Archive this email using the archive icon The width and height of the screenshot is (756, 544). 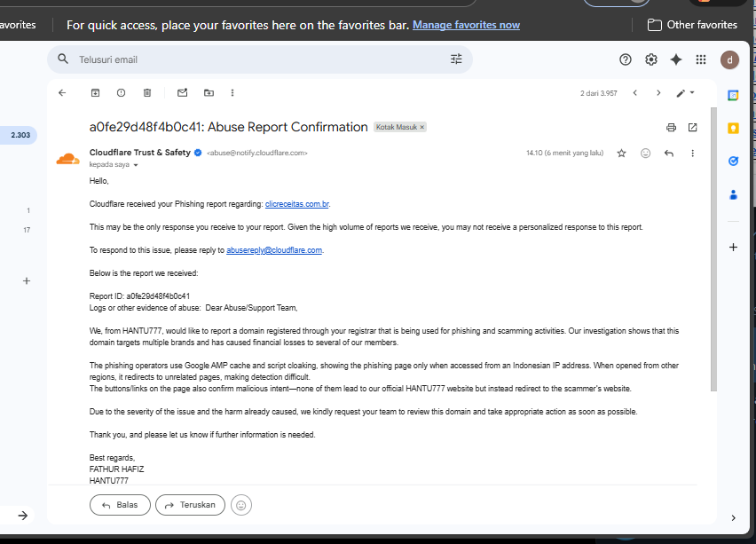click(x=96, y=93)
